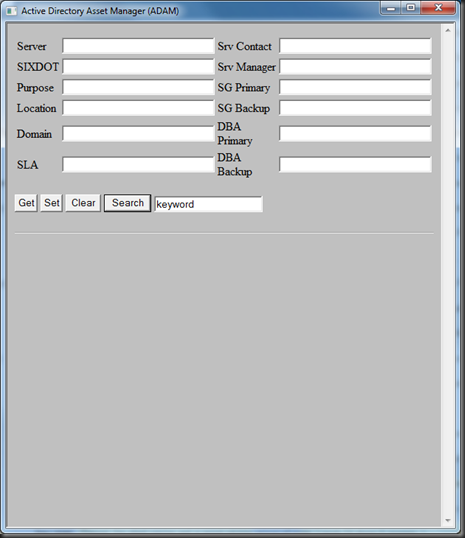Click the scrollbar up arrow
Image resolution: width=465 pixels, height=538 pixels.
pyautogui.click(x=447, y=31)
